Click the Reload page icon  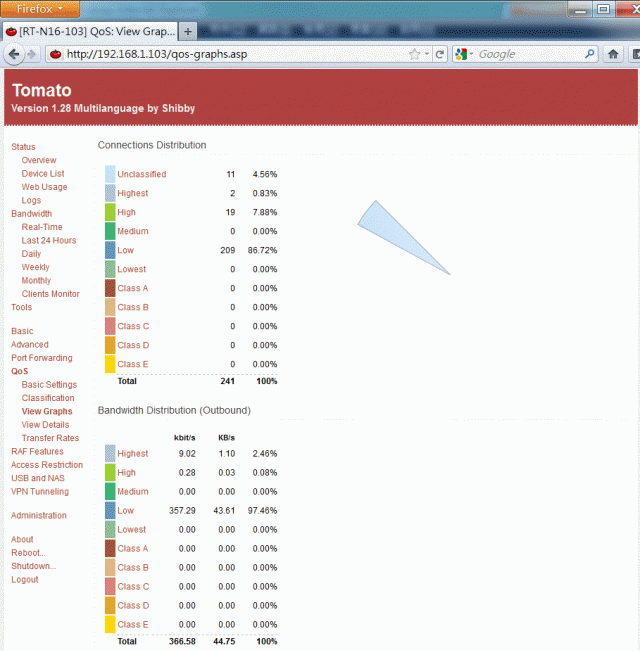440,54
